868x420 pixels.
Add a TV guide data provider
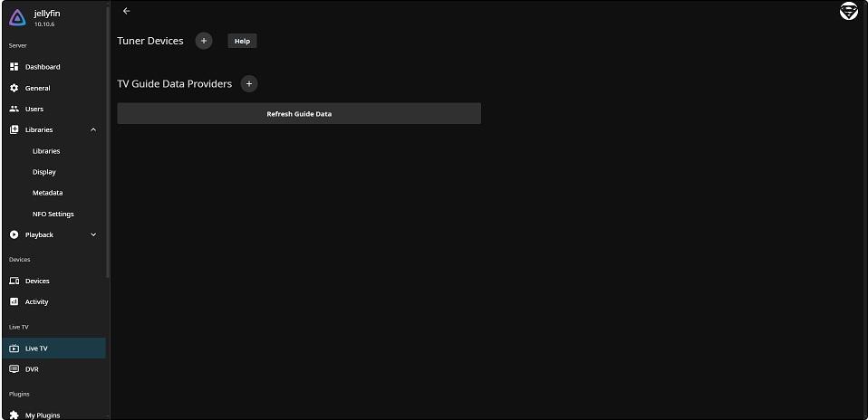click(249, 83)
